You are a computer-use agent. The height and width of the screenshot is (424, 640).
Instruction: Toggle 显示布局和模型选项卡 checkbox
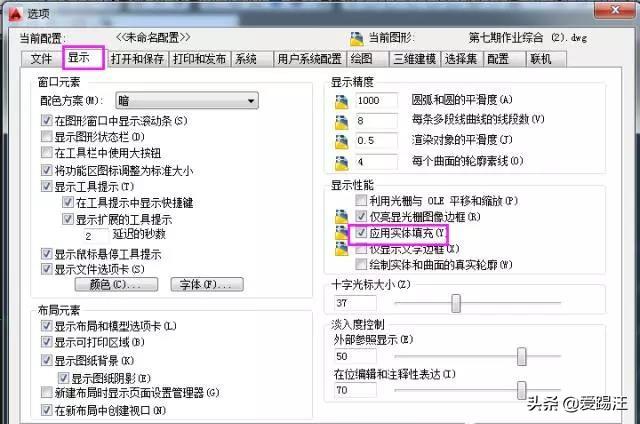[x=47, y=326]
